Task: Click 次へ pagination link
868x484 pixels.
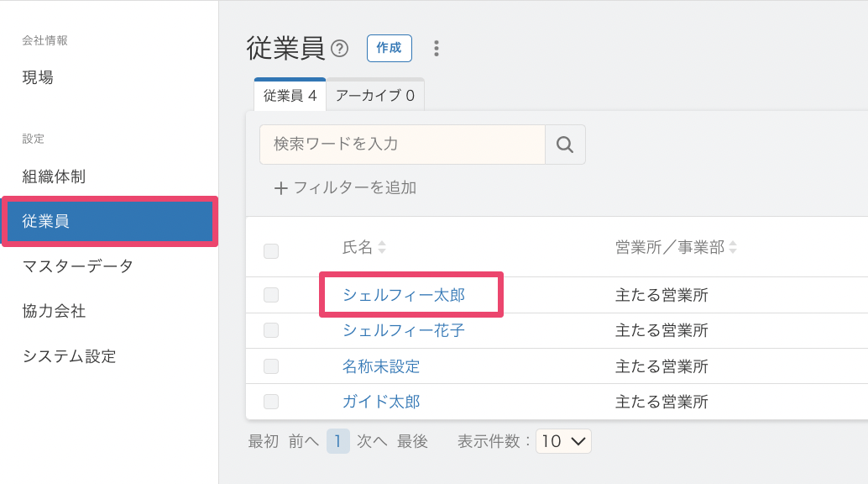Action: tap(370, 441)
